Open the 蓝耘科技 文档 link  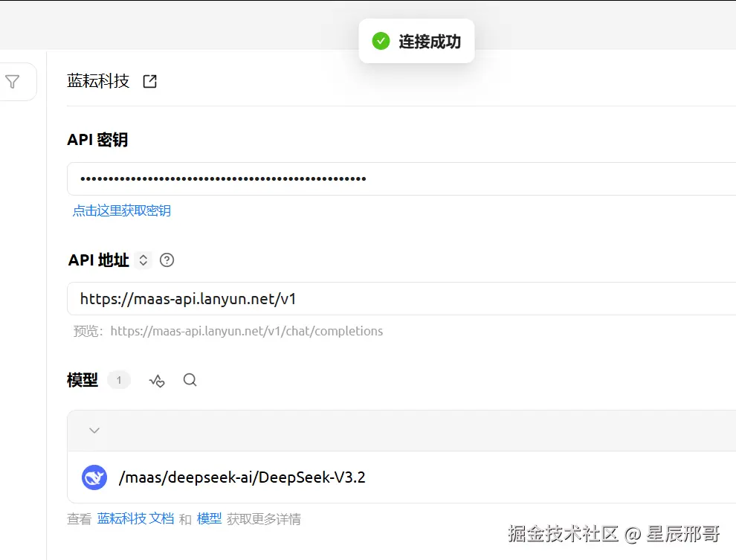pos(135,518)
